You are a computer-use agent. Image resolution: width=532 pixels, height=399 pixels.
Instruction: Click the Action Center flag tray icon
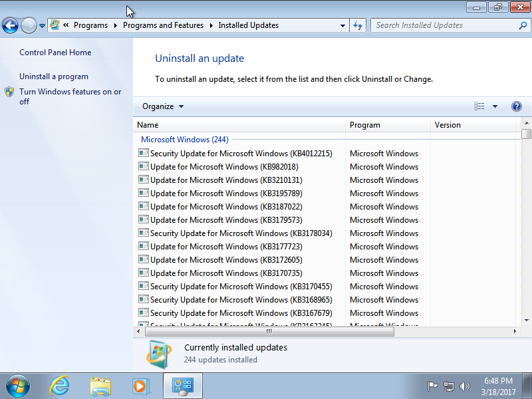click(x=432, y=386)
